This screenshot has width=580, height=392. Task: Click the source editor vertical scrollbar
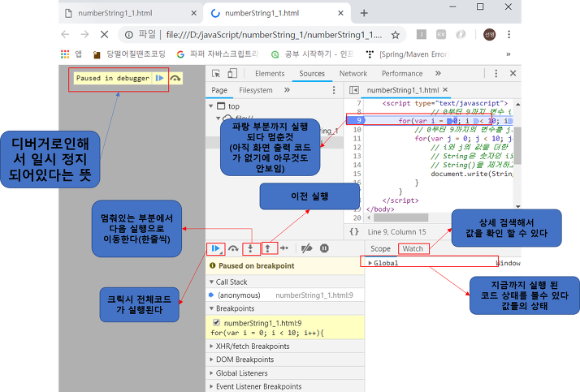pyautogui.click(x=518, y=145)
